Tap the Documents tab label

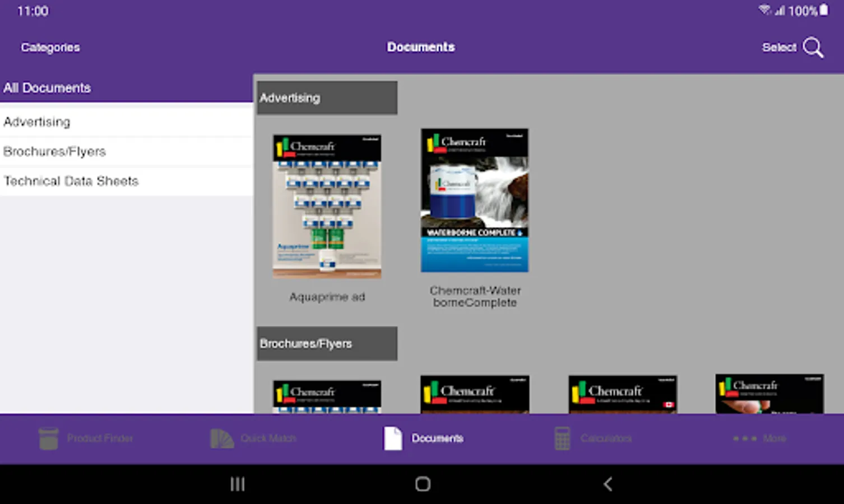[x=438, y=438]
